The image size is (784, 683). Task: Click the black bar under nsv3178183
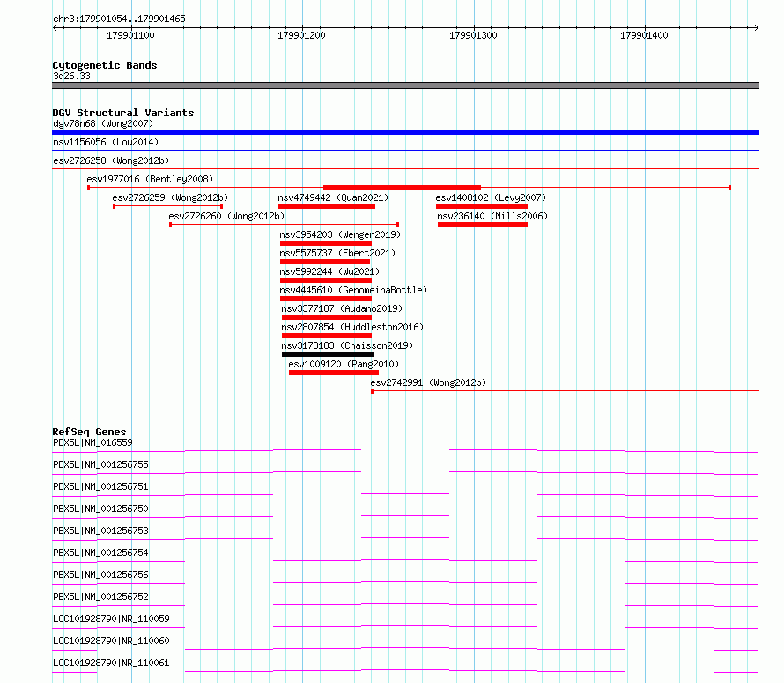(x=328, y=354)
